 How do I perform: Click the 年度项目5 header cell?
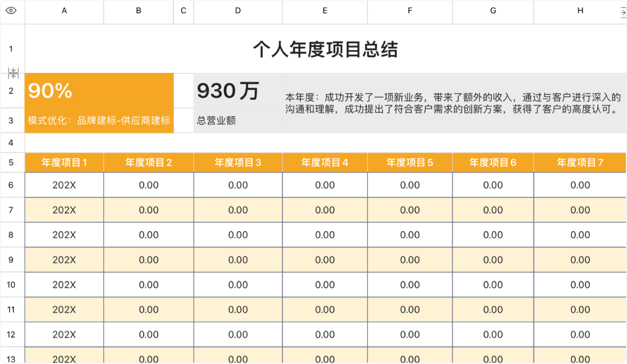410,163
